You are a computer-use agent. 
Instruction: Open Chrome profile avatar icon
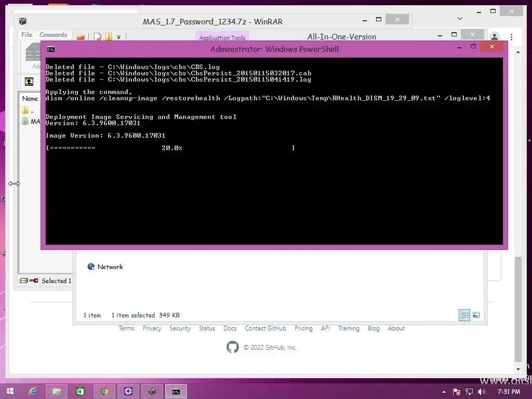tap(495, 37)
